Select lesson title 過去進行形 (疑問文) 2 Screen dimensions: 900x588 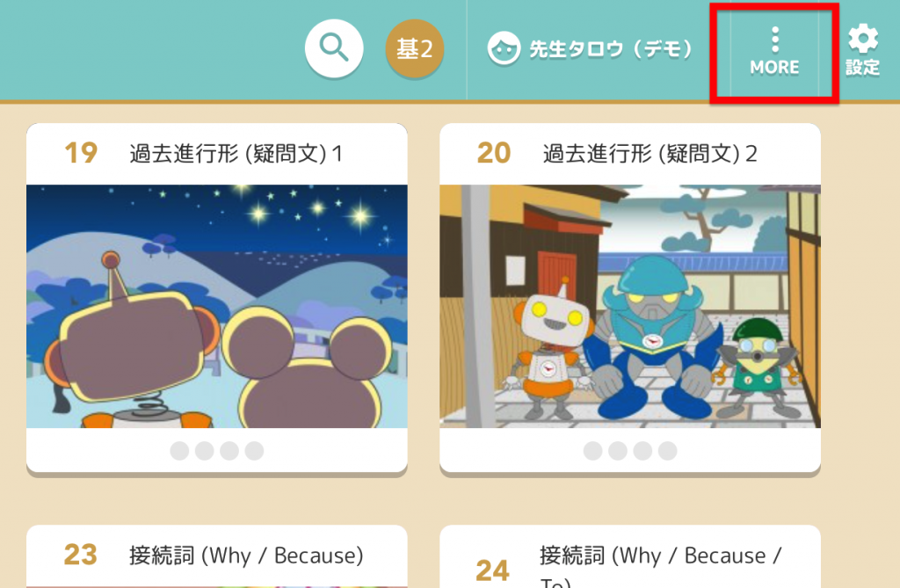pyautogui.click(x=650, y=153)
